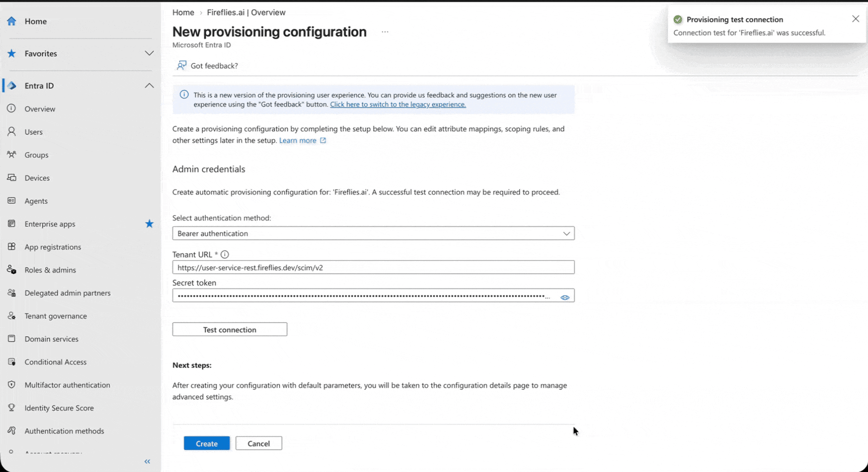Click the Tenant governance icon
The width and height of the screenshot is (868, 472).
12,316
